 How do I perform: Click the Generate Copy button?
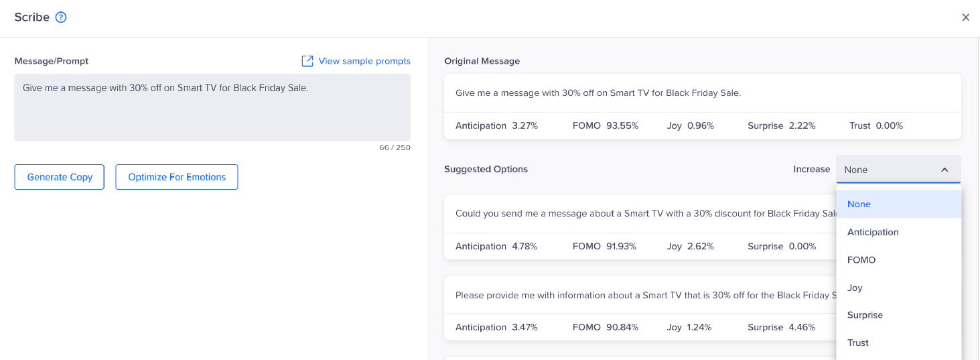click(x=60, y=177)
